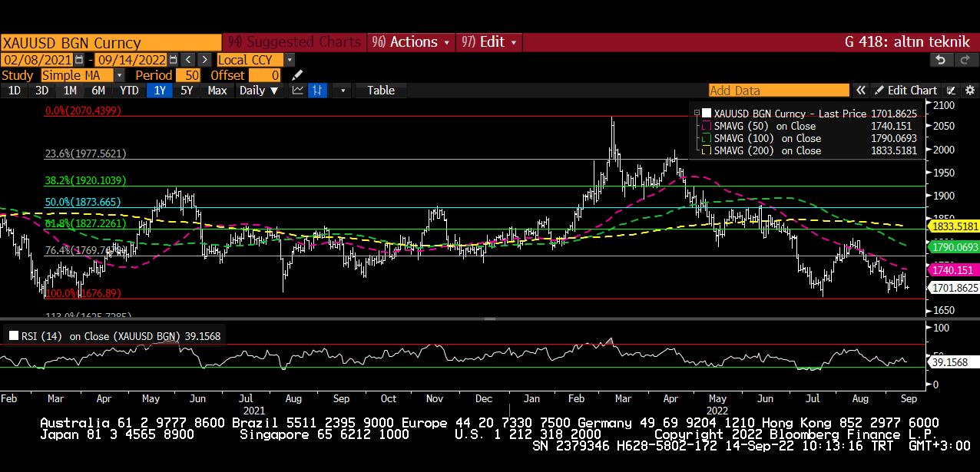
Task: Click the 50.0%(1873.665) Fibonacci label
Action: (83, 202)
